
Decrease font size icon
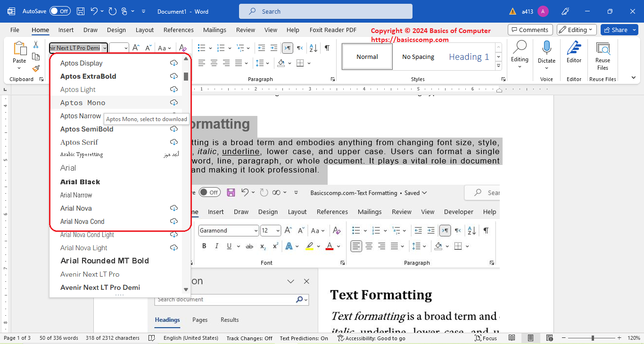pyautogui.click(x=149, y=48)
